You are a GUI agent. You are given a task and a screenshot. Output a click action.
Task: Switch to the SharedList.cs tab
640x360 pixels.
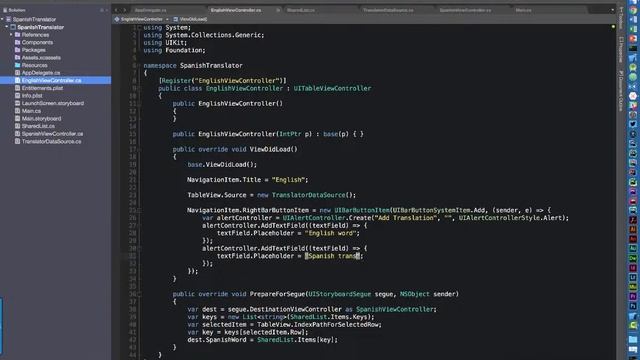point(301,10)
